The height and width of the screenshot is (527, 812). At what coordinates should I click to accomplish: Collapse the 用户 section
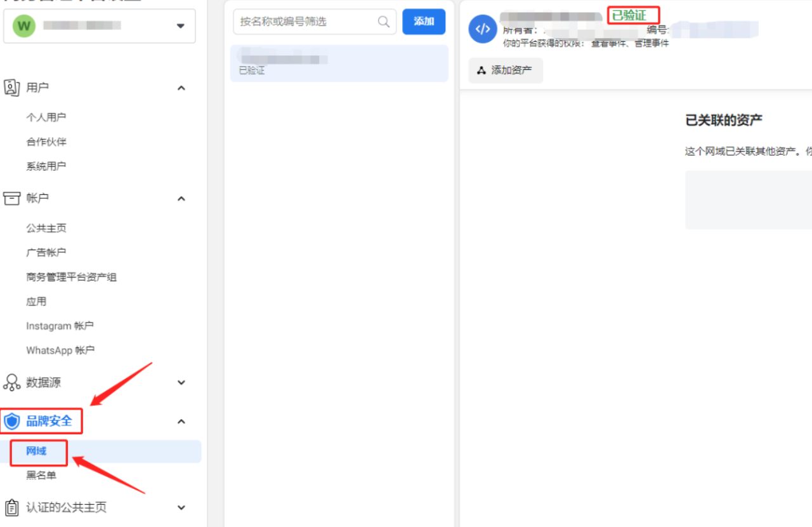(181, 88)
